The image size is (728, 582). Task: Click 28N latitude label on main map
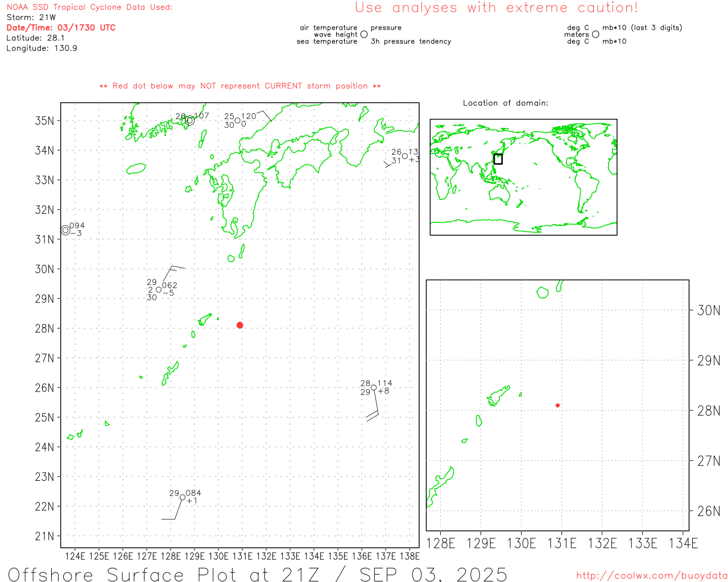tap(45, 329)
